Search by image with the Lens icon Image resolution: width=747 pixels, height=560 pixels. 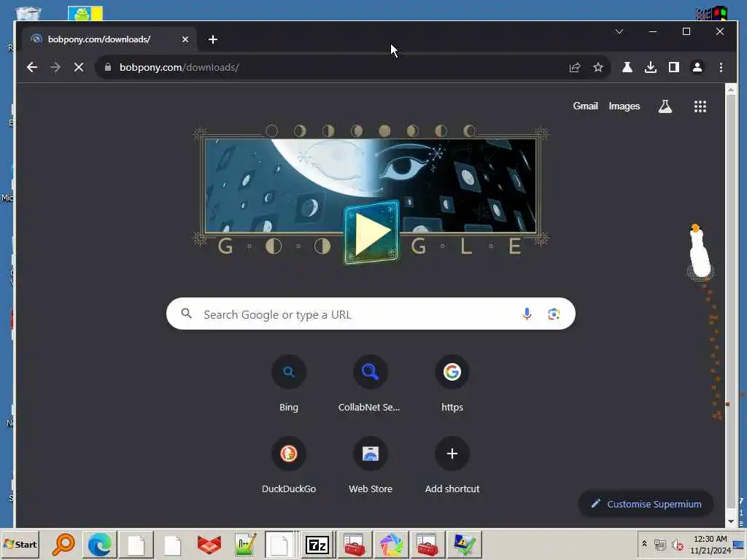(x=554, y=314)
